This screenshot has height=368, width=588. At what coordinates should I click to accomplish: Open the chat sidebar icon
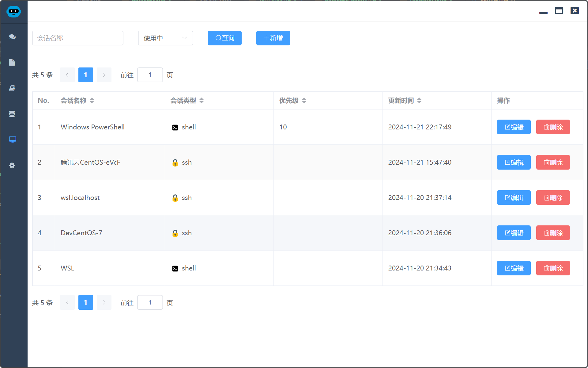[x=12, y=37]
